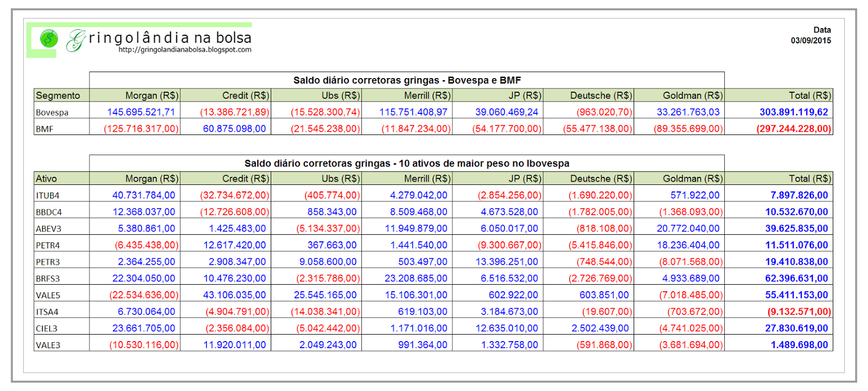This screenshot has width=868, height=391.
Task: Click BMF total (297.244.228,00)
Action: (794, 129)
